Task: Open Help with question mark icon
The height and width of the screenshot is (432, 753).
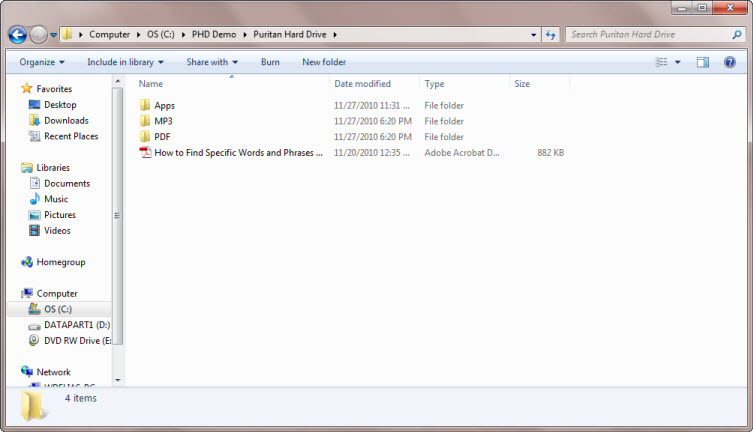Action: pyautogui.click(x=729, y=62)
